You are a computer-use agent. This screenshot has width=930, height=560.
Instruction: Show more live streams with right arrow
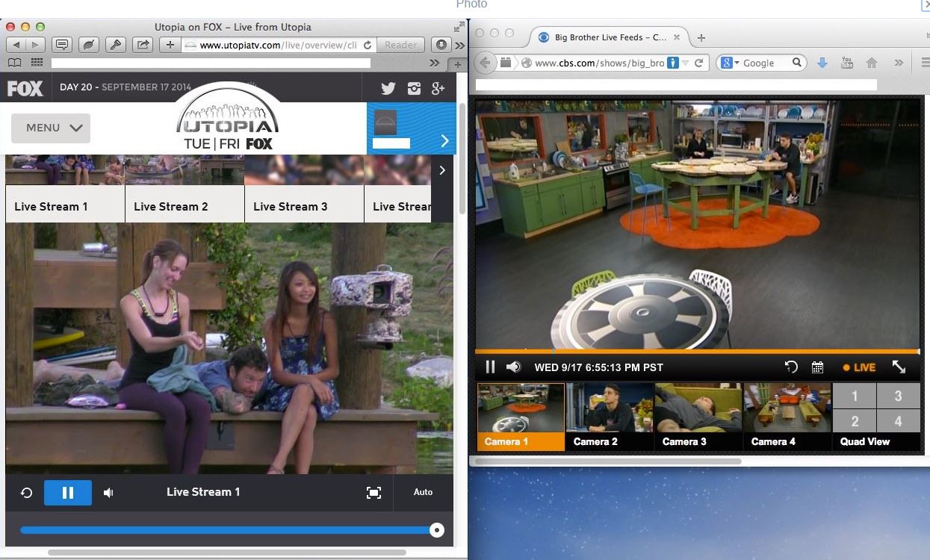pyautogui.click(x=442, y=170)
